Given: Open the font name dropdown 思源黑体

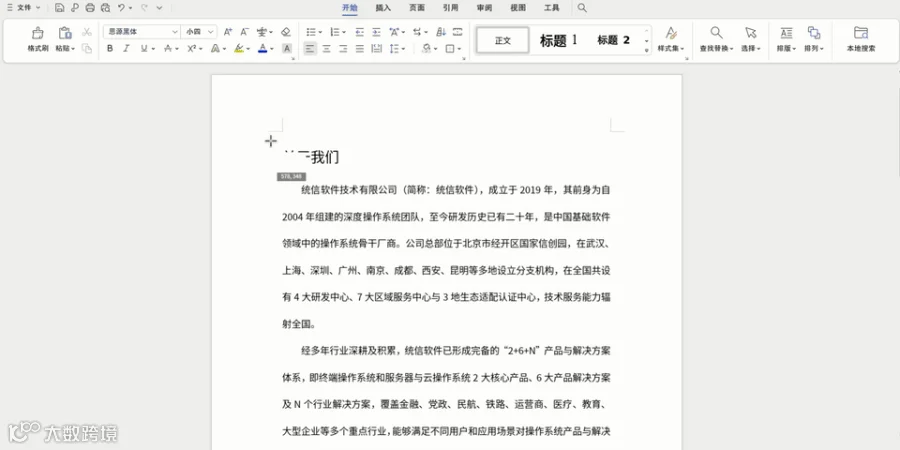Looking at the screenshot, I should point(174,32).
